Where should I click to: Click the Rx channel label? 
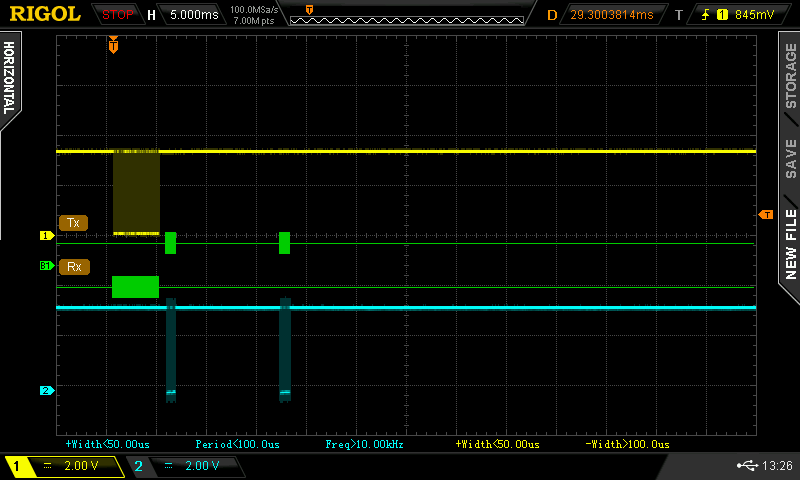coord(74,267)
